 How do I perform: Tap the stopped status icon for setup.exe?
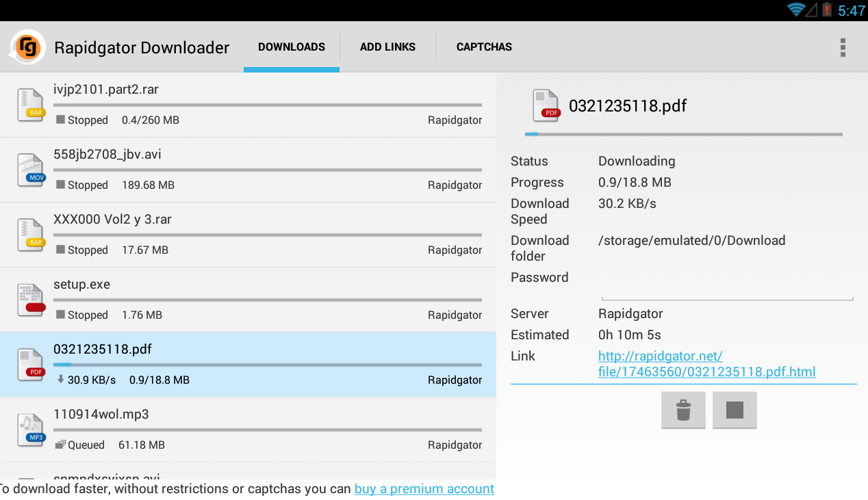coord(60,315)
